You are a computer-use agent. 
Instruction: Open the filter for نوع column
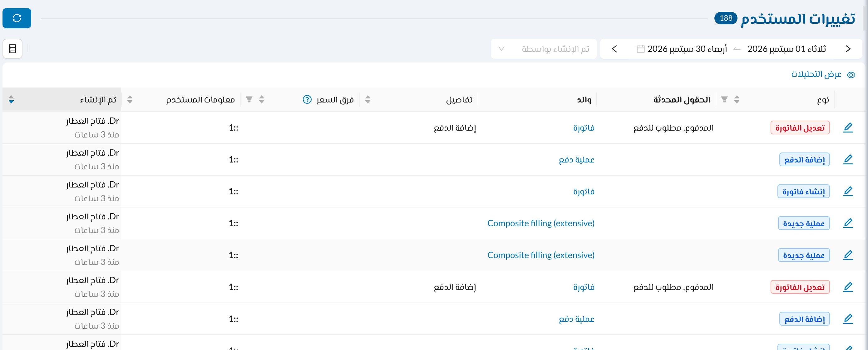(x=724, y=99)
